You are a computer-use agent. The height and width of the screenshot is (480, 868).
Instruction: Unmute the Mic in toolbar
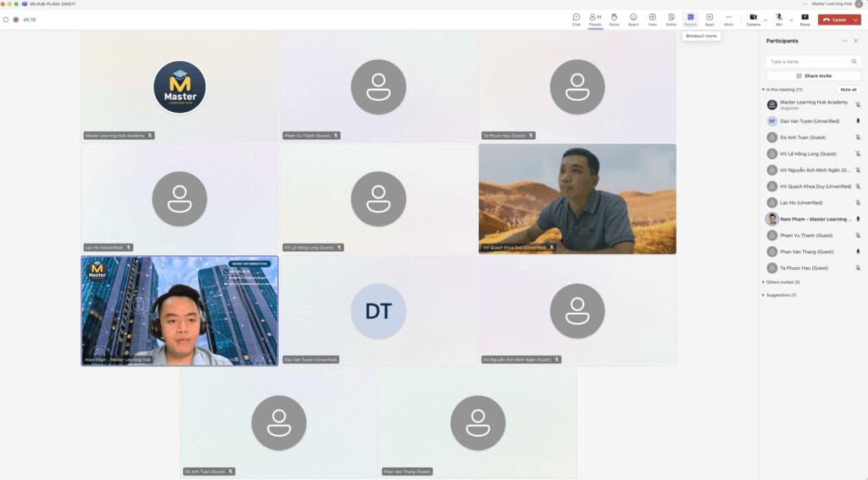point(779,20)
